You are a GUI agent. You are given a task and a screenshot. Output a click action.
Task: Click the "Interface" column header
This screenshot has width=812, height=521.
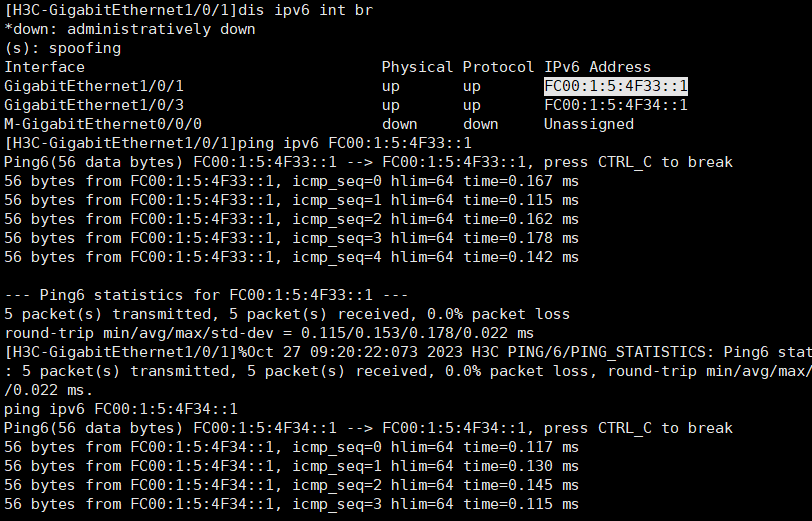(45, 67)
